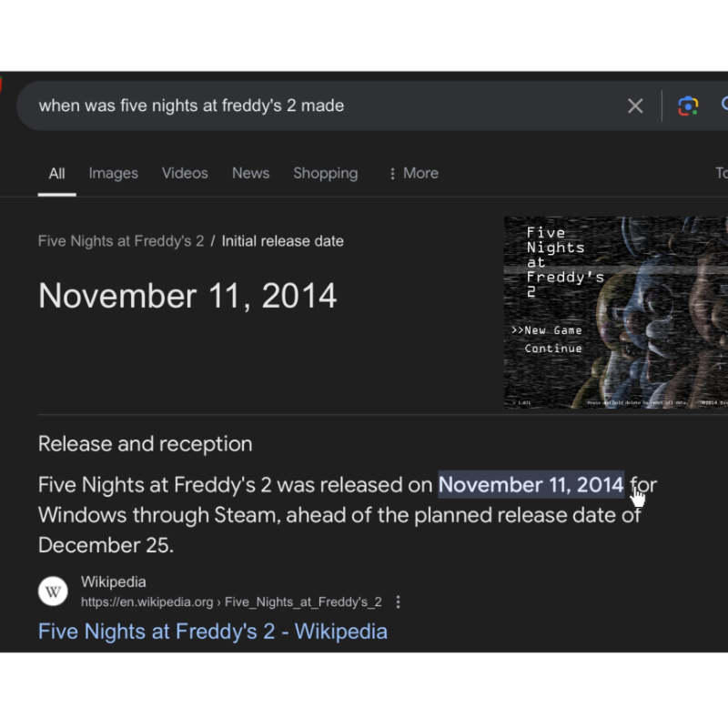Image resolution: width=728 pixels, height=728 pixels.
Task: Open the News results tab
Action: [250, 174]
